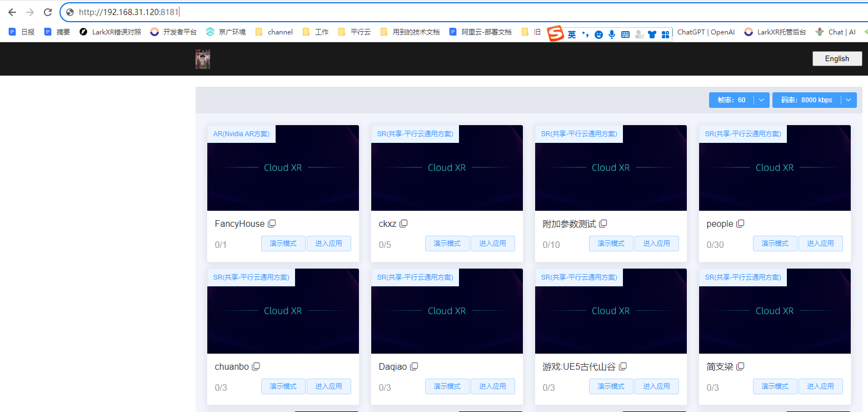This screenshot has height=412, width=868.
Task: Click Sogou voice input microphone
Action: (x=612, y=34)
